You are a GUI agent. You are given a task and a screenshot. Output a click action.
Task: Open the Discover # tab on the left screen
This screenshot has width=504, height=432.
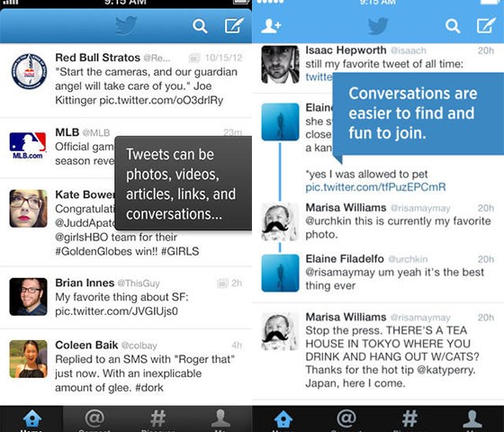(x=157, y=419)
